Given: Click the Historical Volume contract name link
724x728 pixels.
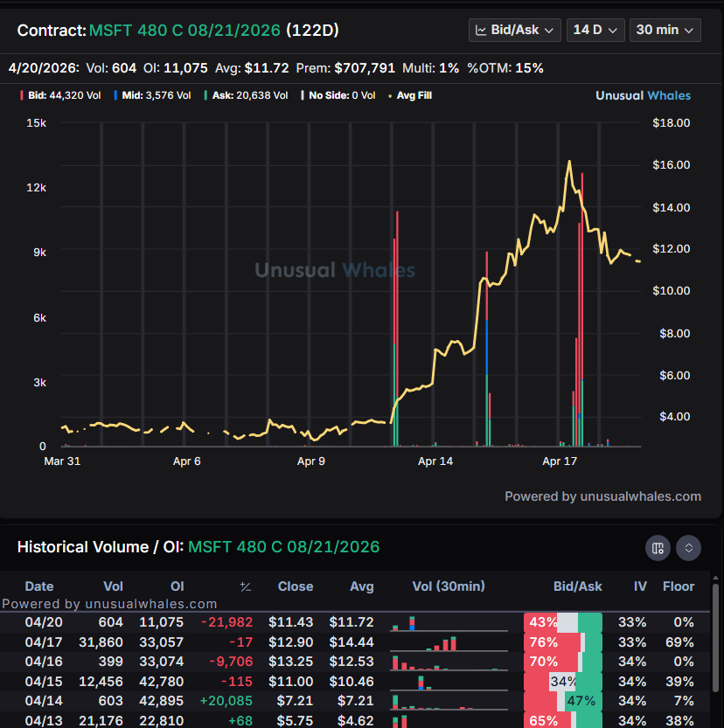Looking at the screenshot, I should click(284, 547).
